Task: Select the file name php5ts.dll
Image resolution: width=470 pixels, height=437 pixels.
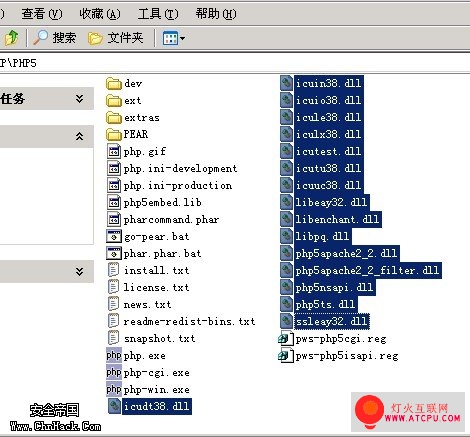Action: [x=325, y=304]
